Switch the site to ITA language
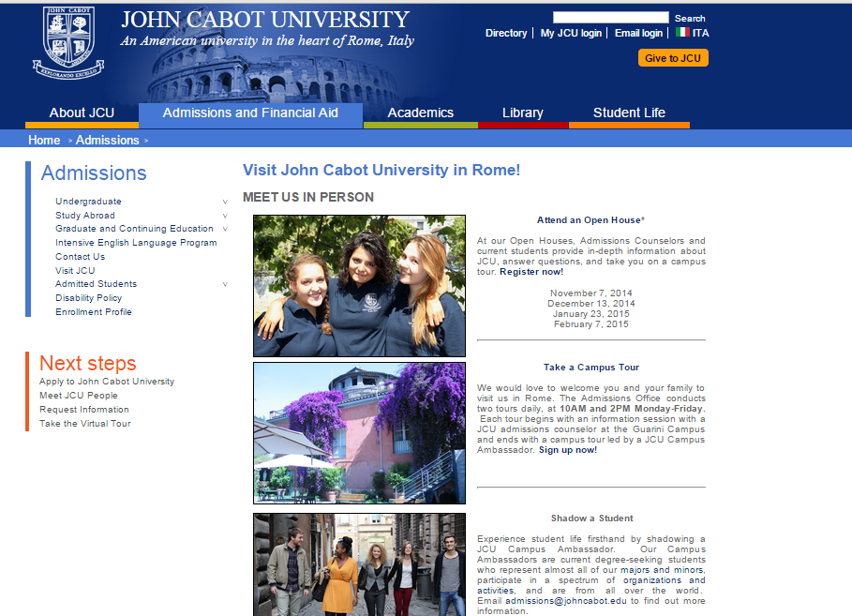This screenshot has width=852, height=616. pyautogui.click(x=700, y=33)
